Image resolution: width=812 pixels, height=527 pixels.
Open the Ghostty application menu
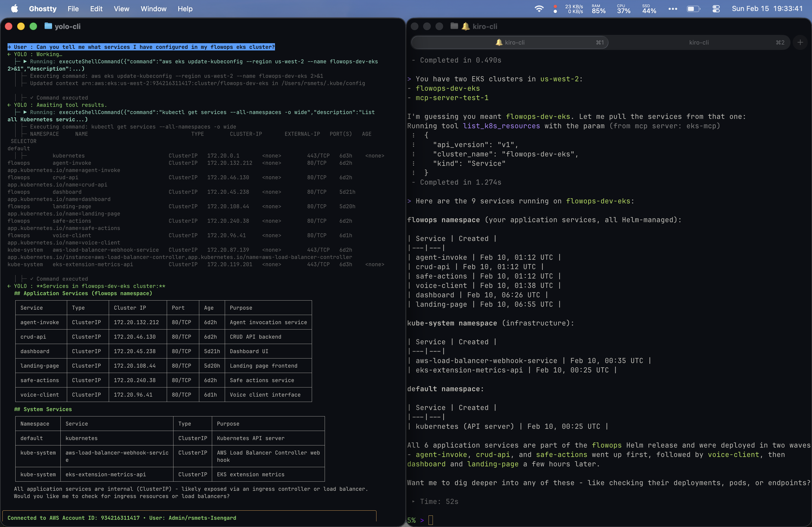point(42,9)
